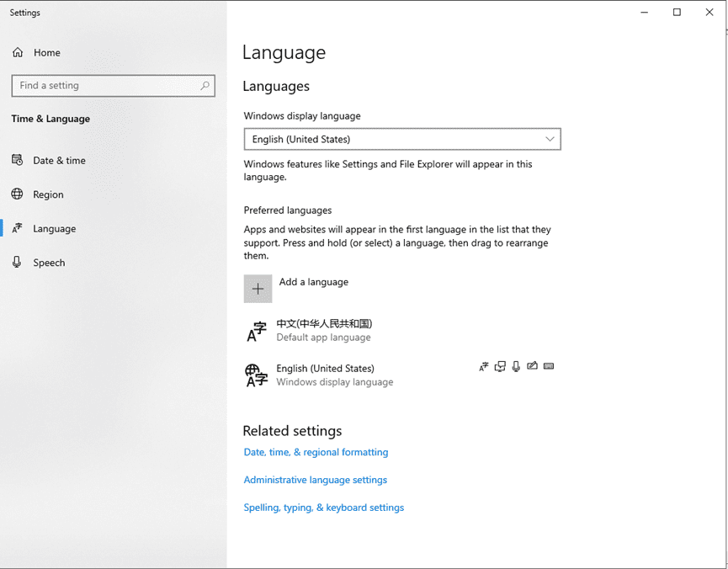Click the handwriting feature icon for English
Image resolution: width=728 pixels, height=569 pixels.
pyautogui.click(x=532, y=367)
